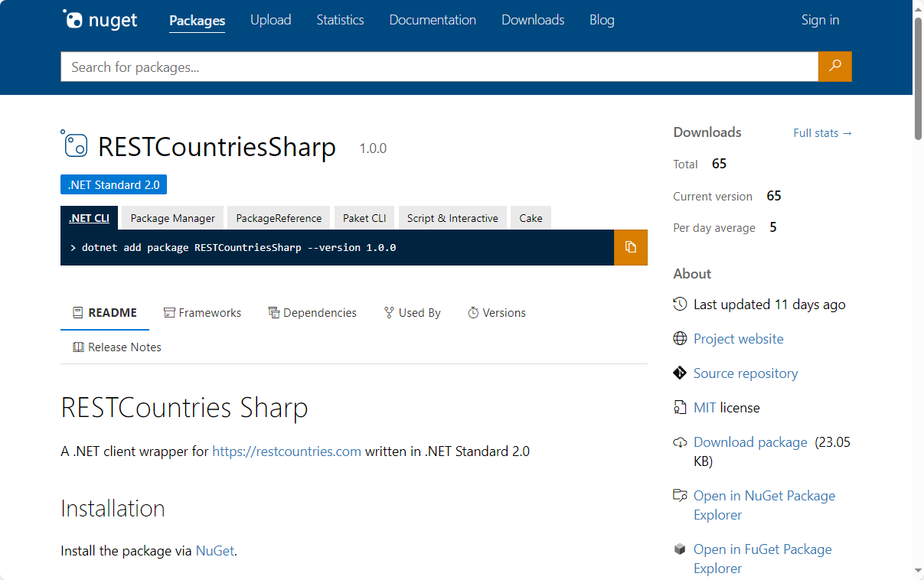Click the FuGet Package Explorer cube icon

[680, 549]
